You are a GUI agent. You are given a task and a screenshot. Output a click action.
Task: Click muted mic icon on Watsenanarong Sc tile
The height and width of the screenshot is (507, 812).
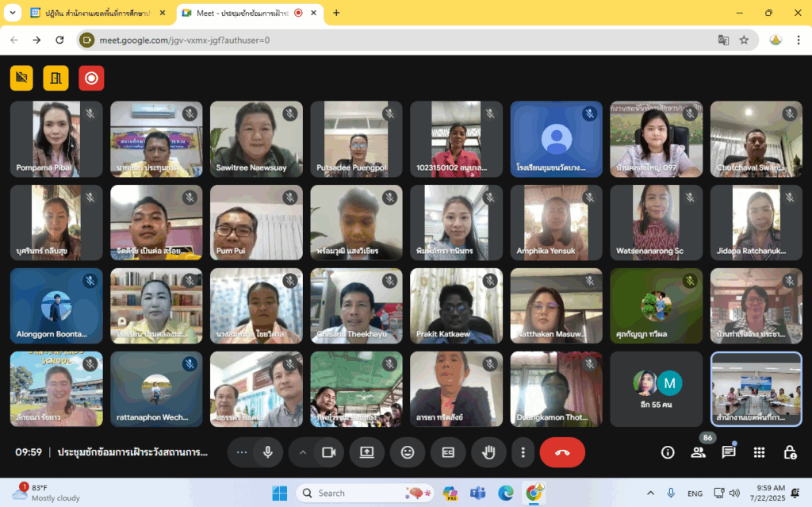(690, 197)
